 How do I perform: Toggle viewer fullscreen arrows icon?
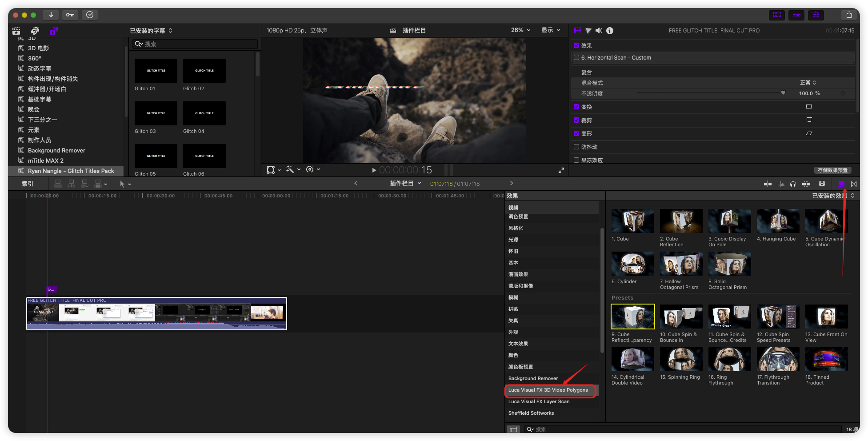(x=561, y=170)
